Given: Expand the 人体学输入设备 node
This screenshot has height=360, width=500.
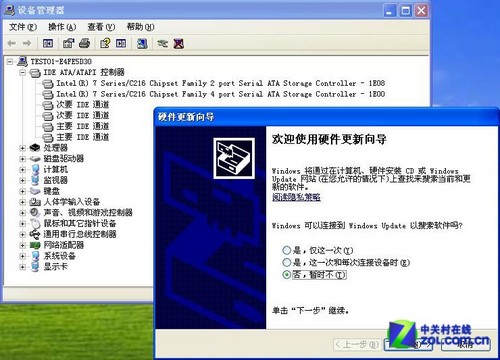Looking at the screenshot, I should 22,202.
